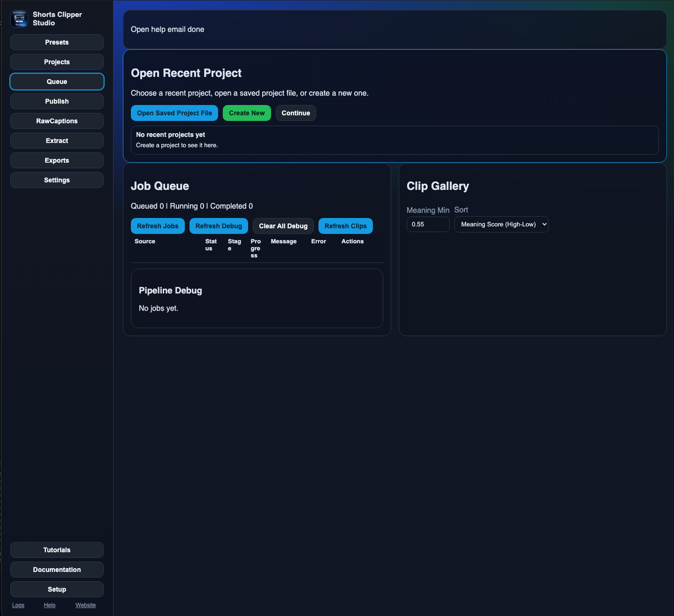Go to the Projects section
The height and width of the screenshot is (616, 674).
tap(57, 62)
